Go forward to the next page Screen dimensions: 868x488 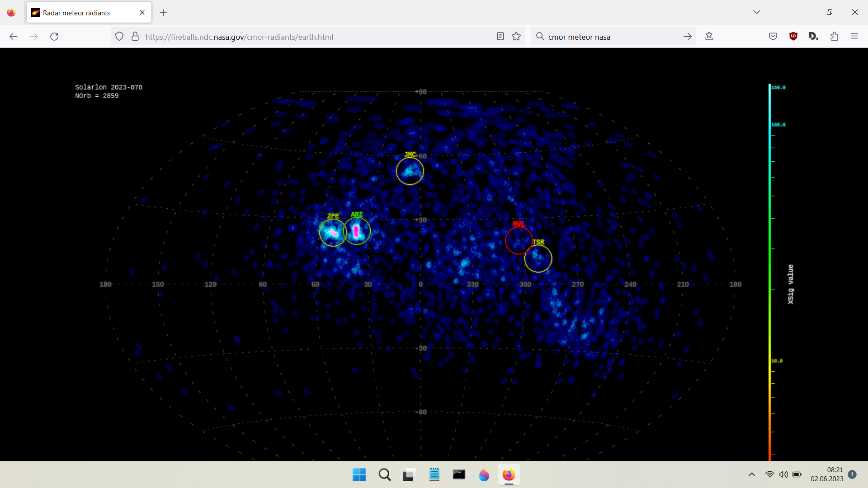pyautogui.click(x=34, y=37)
